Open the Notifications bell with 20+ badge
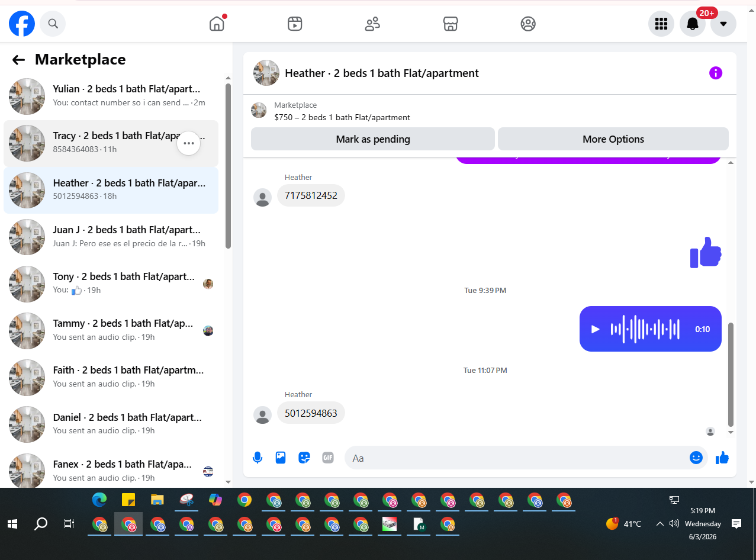The image size is (756, 560). click(693, 24)
